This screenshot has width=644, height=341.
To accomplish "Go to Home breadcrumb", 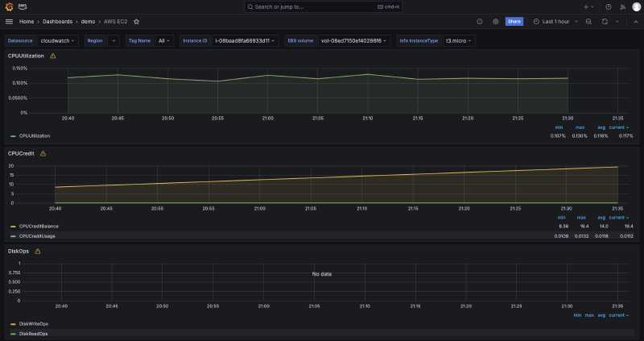I will tap(27, 22).
